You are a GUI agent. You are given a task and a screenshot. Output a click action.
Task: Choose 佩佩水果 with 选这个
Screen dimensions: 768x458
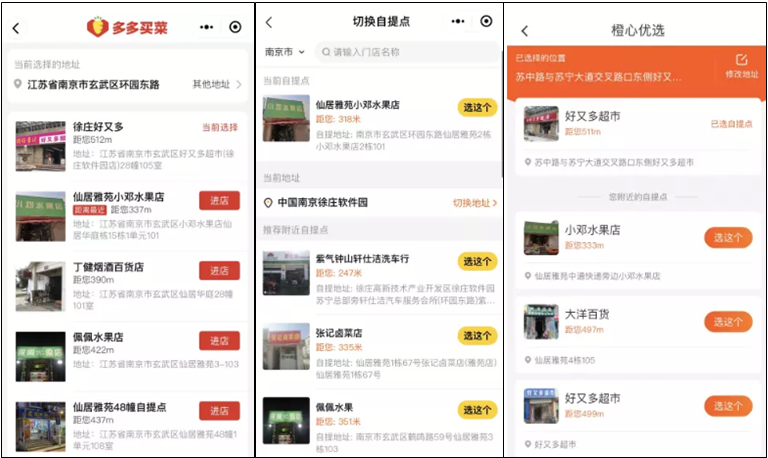pyautogui.click(x=478, y=410)
